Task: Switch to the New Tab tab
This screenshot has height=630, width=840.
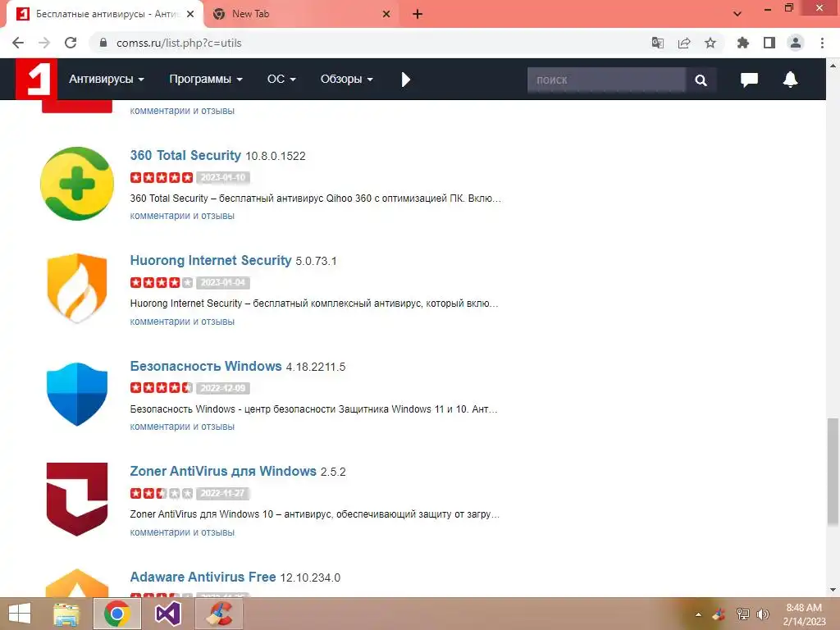Action: 303,14
